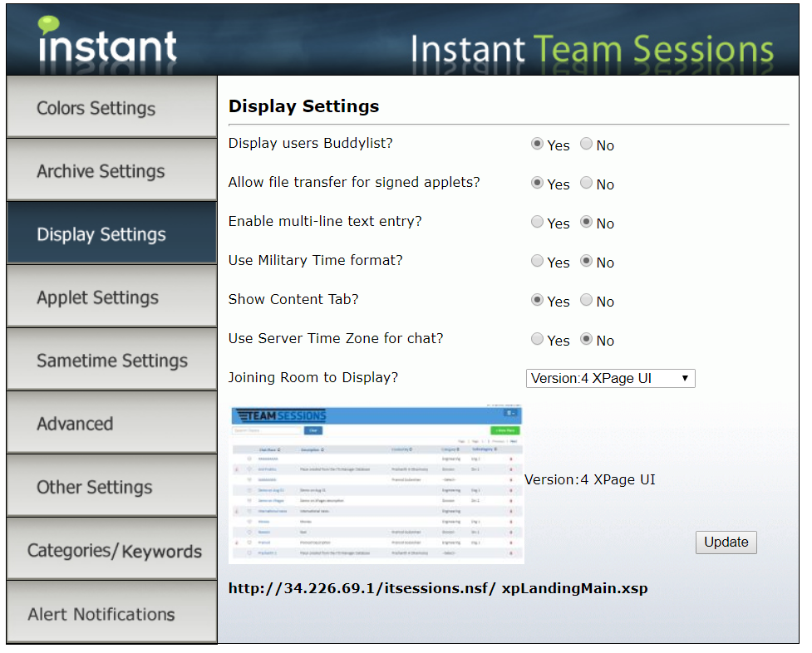This screenshot has height=653, width=812.
Task: Click the 'Joining Room to Display?' label
Action: pos(313,377)
